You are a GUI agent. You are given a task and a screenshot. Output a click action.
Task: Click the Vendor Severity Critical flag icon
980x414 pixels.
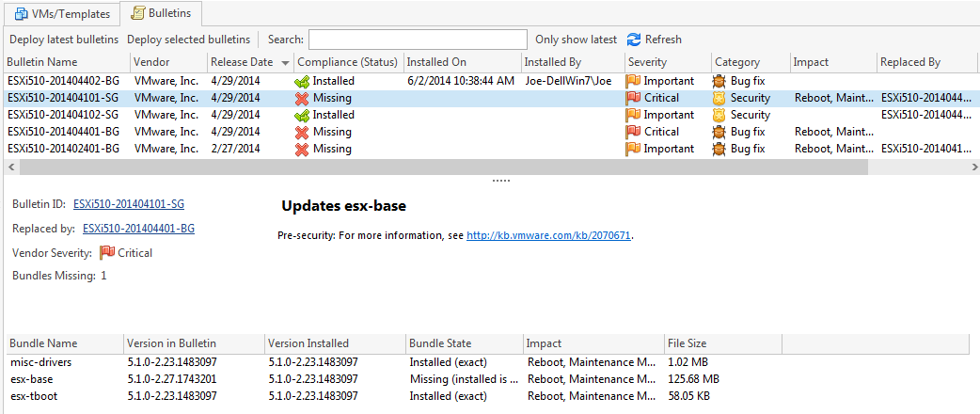click(x=107, y=253)
